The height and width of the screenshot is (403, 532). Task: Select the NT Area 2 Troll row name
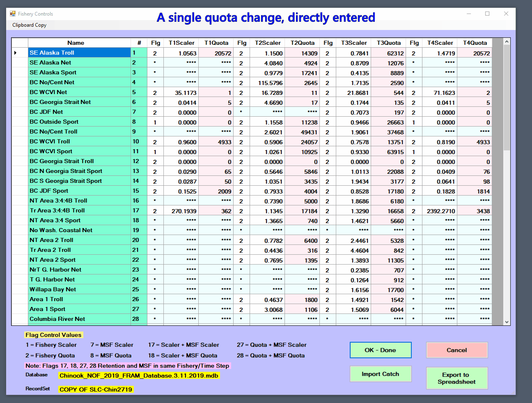coord(79,240)
